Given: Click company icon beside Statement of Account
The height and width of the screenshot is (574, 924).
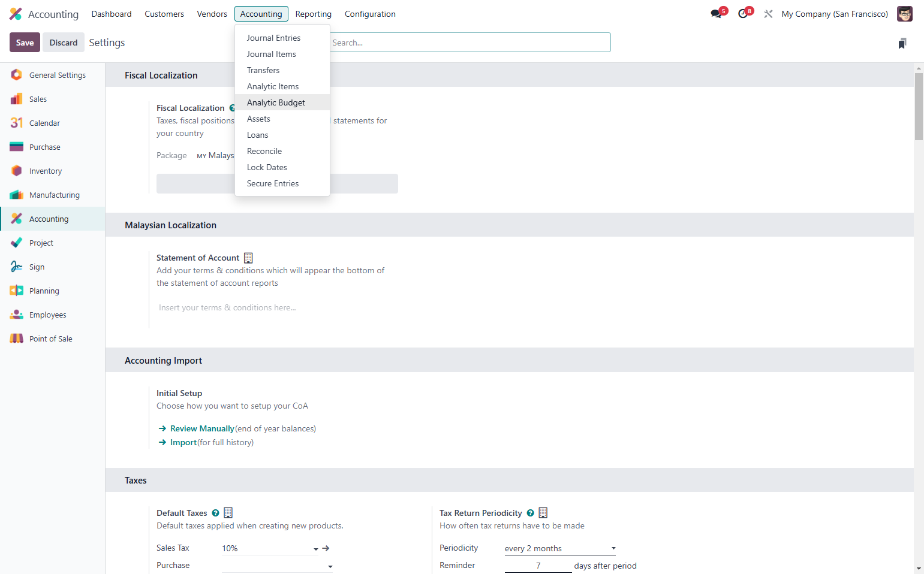Looking at the screenshot, I should (248, 258).
